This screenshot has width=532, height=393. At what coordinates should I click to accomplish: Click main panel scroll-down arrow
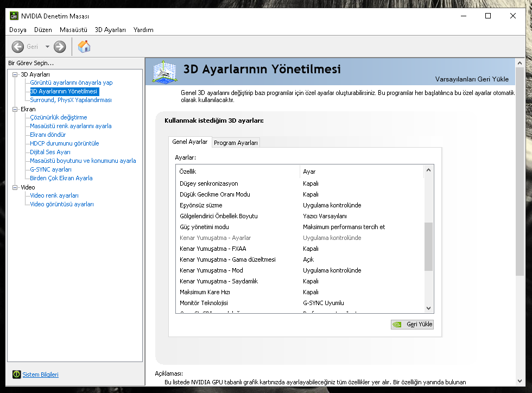(520, 381)
